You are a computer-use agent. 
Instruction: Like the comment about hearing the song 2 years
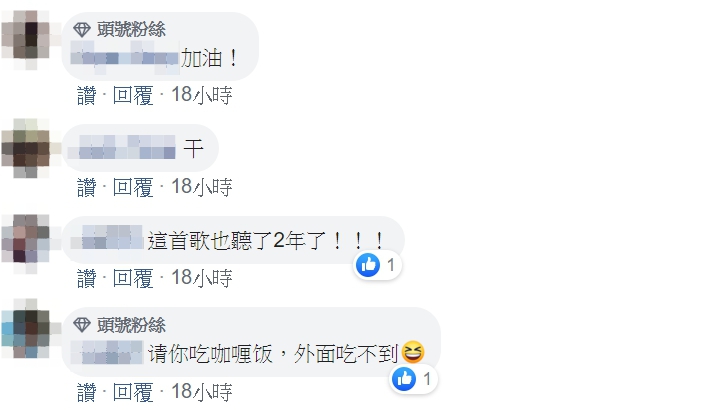(x=87, y=279)
